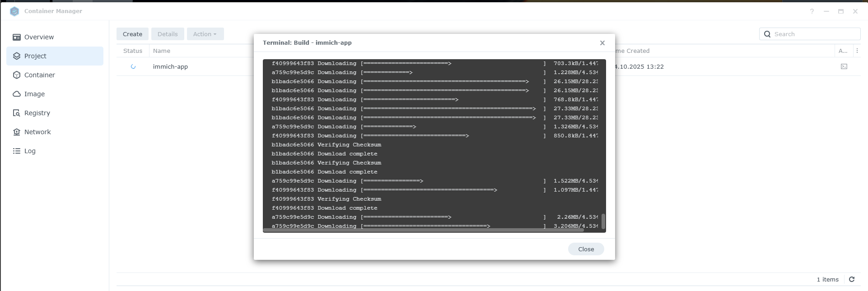Click the Image cloud icon in sidebar
This screenshot has width=868, height=291.
tap(17, 94)
